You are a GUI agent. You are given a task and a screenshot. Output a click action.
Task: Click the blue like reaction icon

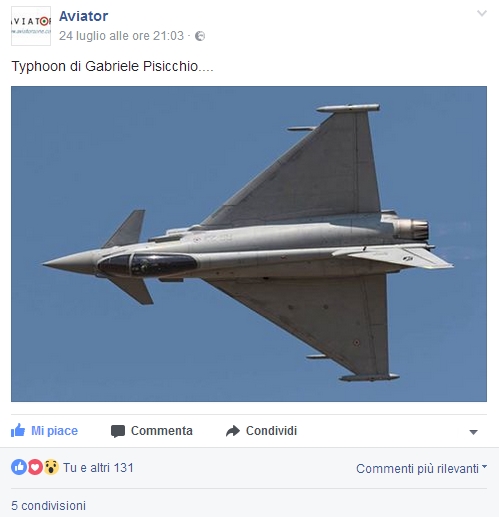19,467
